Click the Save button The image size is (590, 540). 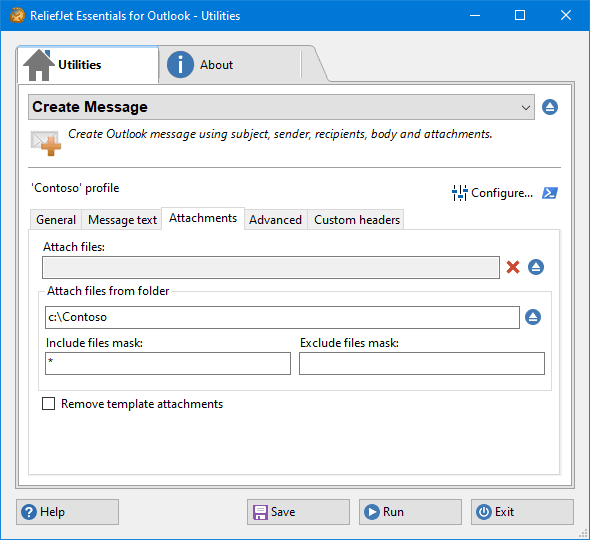298,512
